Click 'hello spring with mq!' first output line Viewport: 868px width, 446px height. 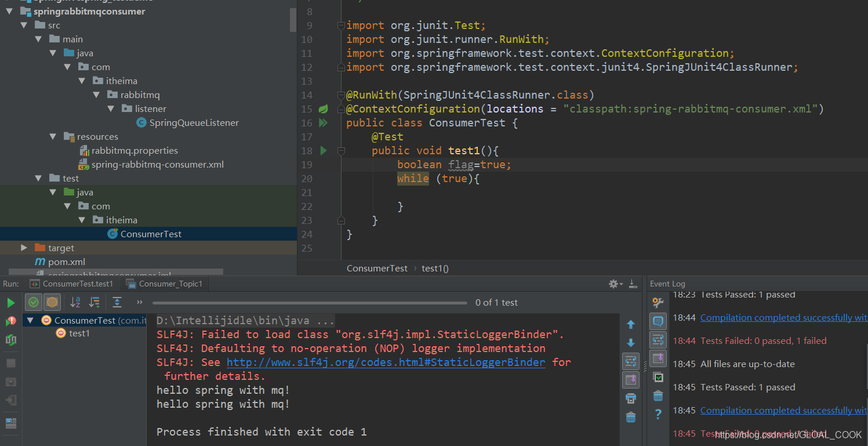coord(223,390)
